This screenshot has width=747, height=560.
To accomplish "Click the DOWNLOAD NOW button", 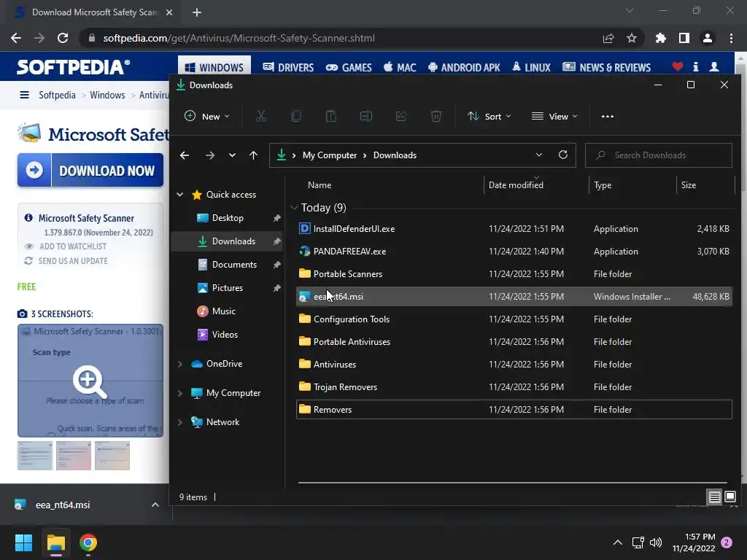I will (90, 170).
